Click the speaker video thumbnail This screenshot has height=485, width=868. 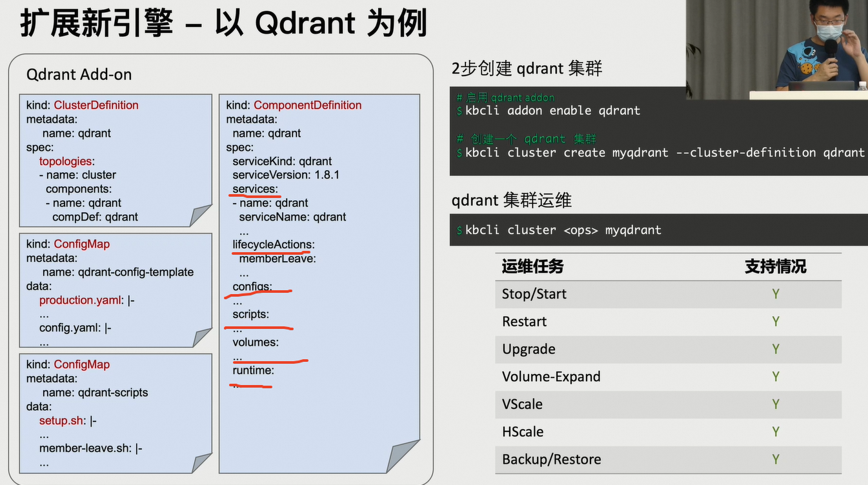tap(777, 50)
